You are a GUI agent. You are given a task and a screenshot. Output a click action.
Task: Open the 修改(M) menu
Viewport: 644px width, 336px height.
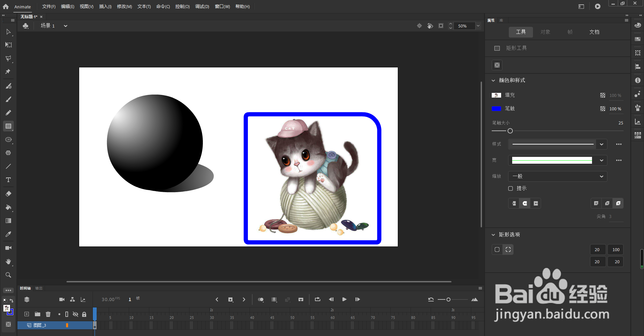pos(124,7)
